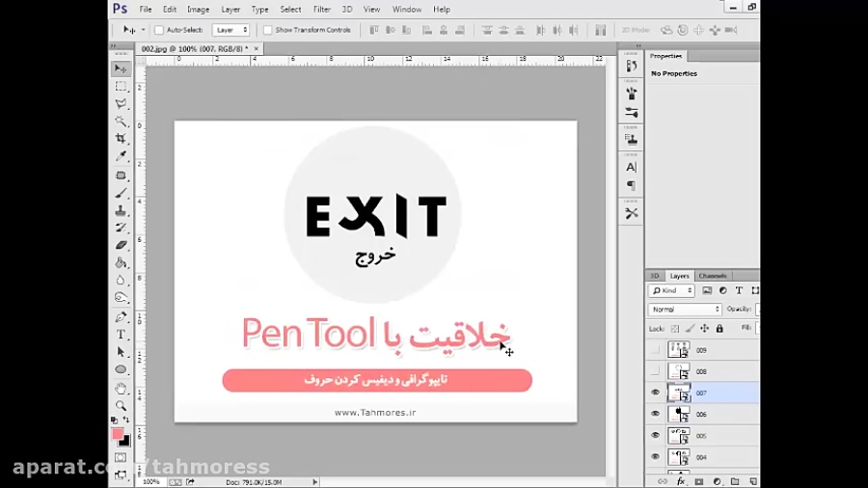
Task: Toggle lock transparent pixels icon
Action: tap(675, 329)
